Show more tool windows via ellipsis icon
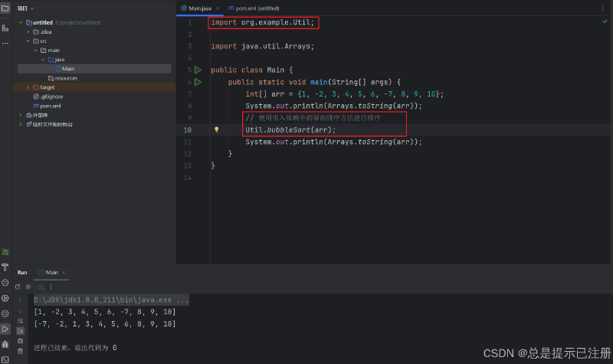 tap(5, 43)
